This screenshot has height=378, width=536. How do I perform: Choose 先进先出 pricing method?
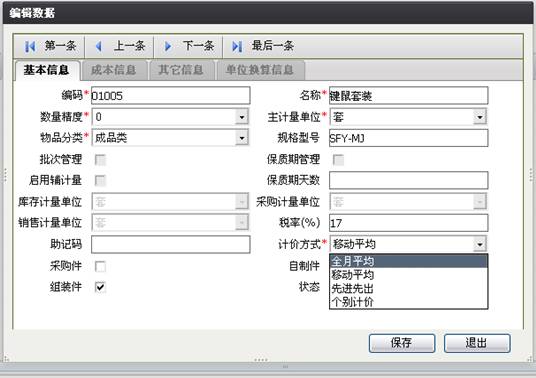coord(408,288)
